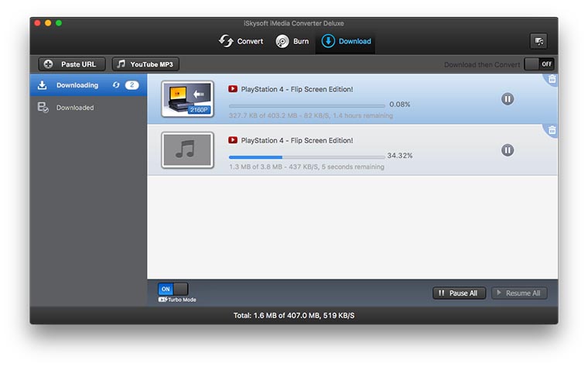The image size is (588, 367).
Task: Pause the 2160P video download
Action: pos(508,99)
